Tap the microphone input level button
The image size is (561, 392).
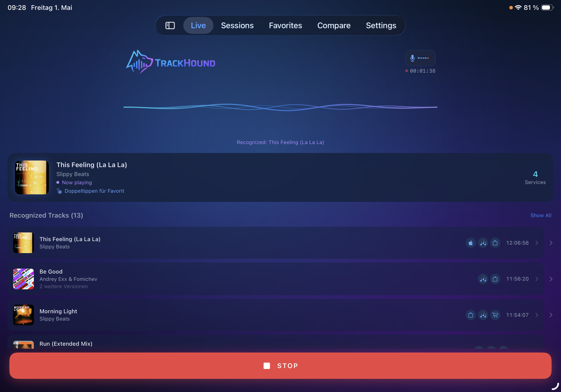pyautogui.click(x=420, y=58)
